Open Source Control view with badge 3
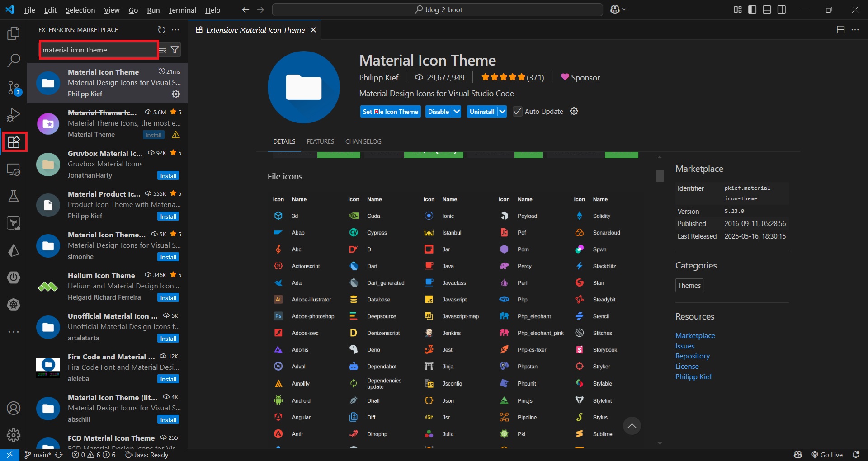Viewport: 868px width, 461px height. point(14,88)
